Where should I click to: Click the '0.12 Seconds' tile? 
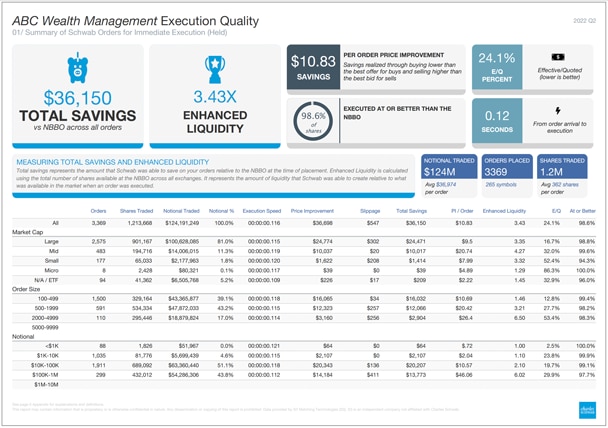[x=497, y=121]
